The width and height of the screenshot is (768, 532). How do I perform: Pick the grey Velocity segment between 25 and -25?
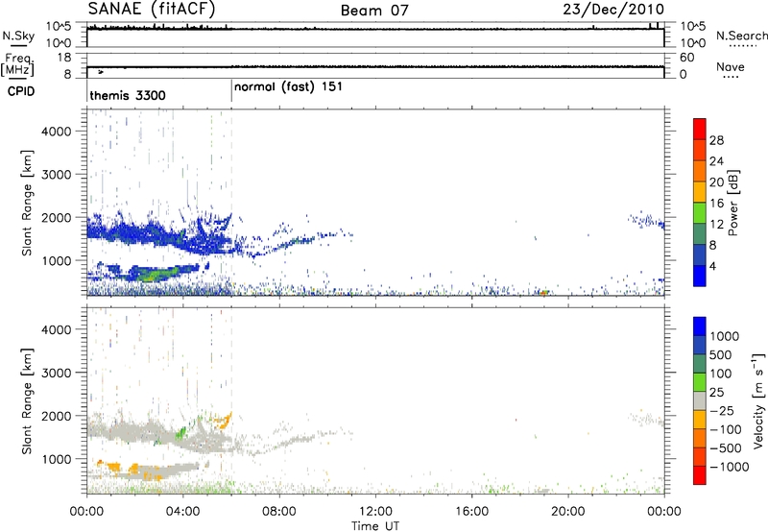point(700,400)
